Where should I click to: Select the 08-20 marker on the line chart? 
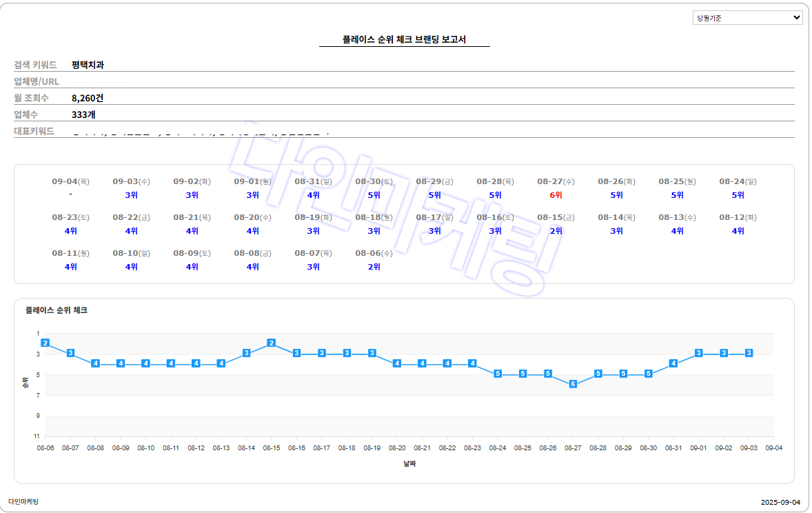397,363
